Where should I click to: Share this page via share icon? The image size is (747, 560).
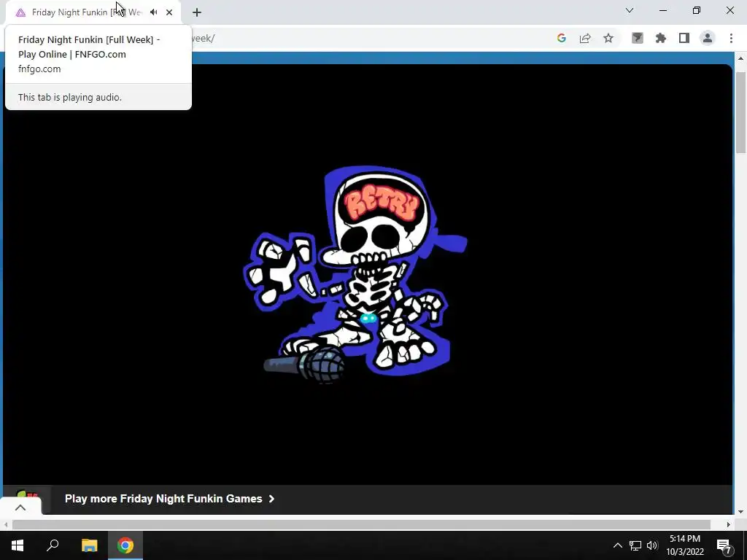click(585, 38)
